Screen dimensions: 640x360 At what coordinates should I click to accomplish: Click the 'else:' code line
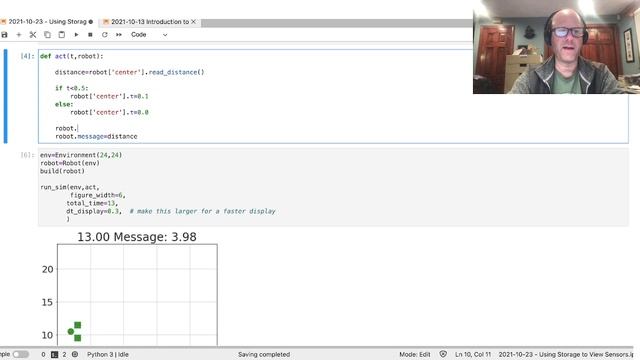point(64,104)
